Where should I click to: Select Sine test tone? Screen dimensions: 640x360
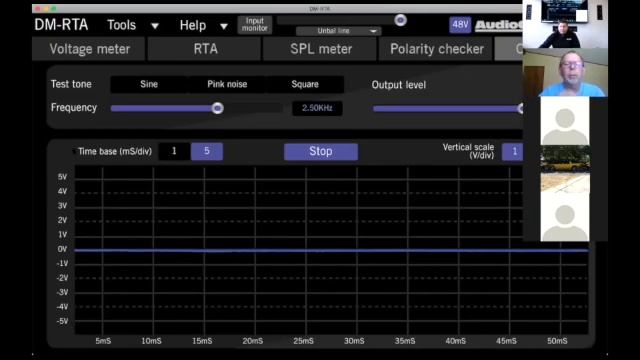point(149,84)
